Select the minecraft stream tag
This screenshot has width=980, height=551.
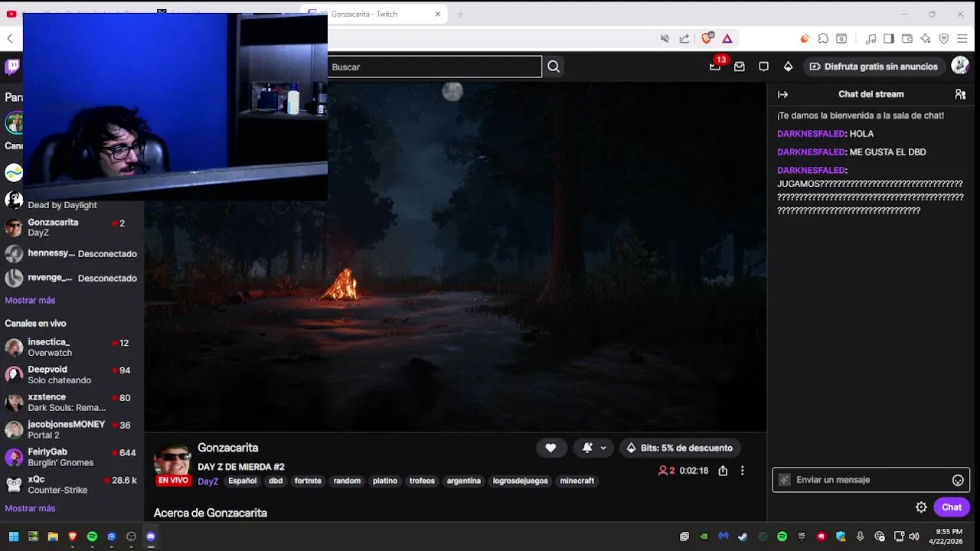[577, 481]
